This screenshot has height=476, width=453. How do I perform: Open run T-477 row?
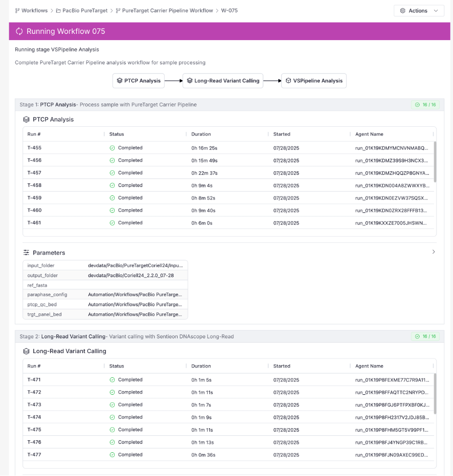click(228, 454)
